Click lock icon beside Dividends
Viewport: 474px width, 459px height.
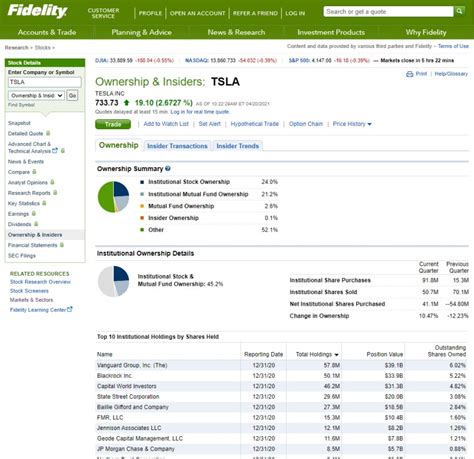click(36, 224)
